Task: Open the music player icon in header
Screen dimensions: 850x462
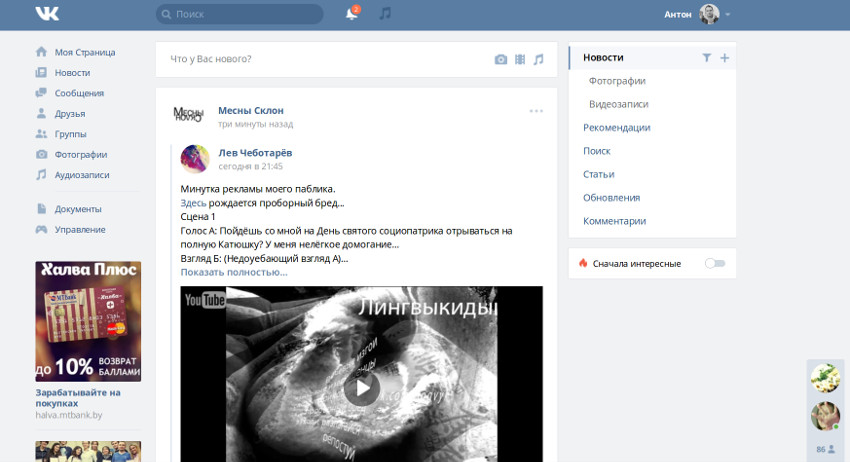Action: point(385,14)
